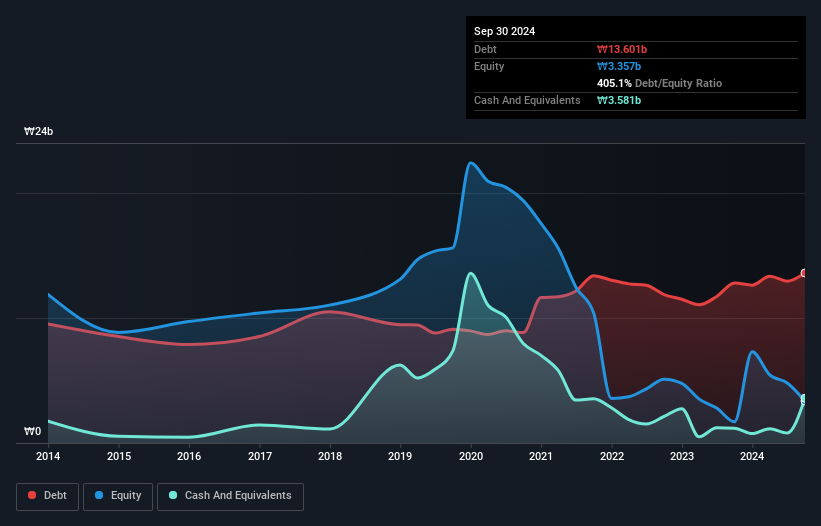
Task: Click the 2023 x-axis label
Action: [x=682, y=456]
